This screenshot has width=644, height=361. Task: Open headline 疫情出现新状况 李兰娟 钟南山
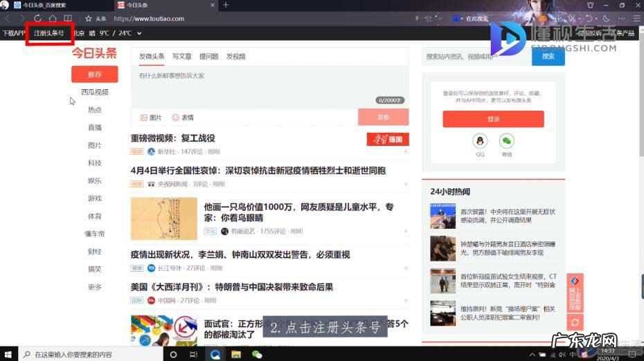click(x=240, y=254)
